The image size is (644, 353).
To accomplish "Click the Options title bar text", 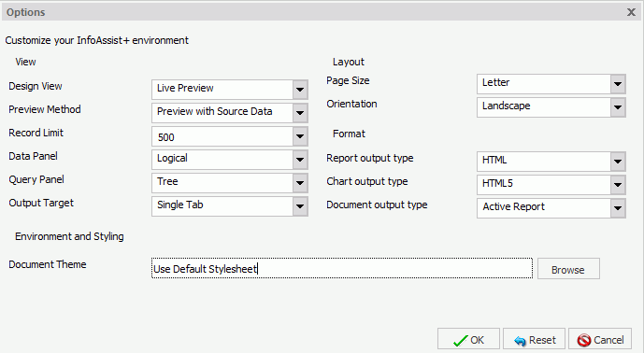I will coord(26,12).
